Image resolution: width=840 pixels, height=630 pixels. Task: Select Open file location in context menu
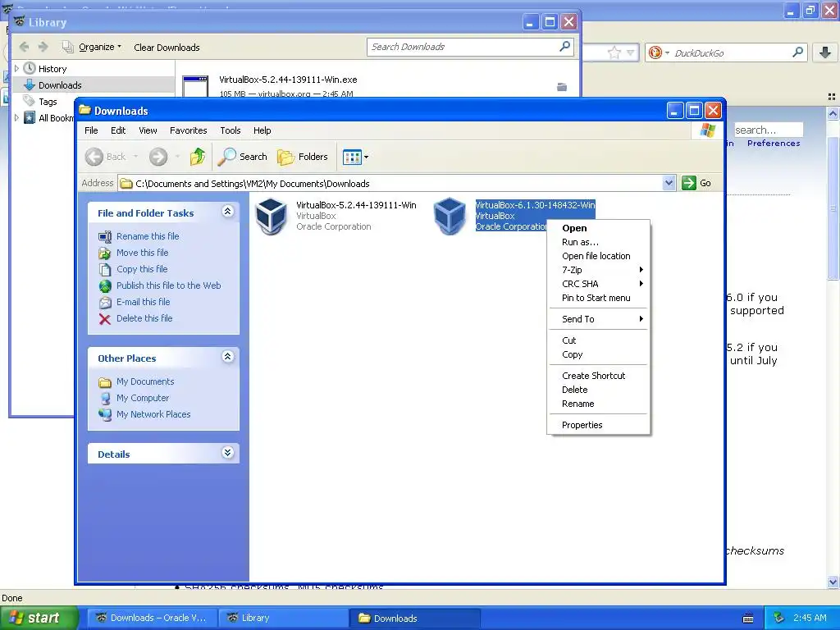596,256
